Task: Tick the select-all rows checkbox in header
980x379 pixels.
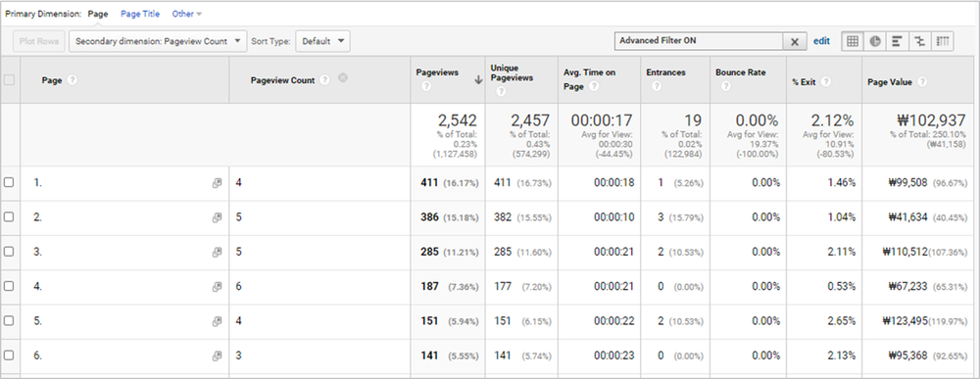Action: [9, 80]
